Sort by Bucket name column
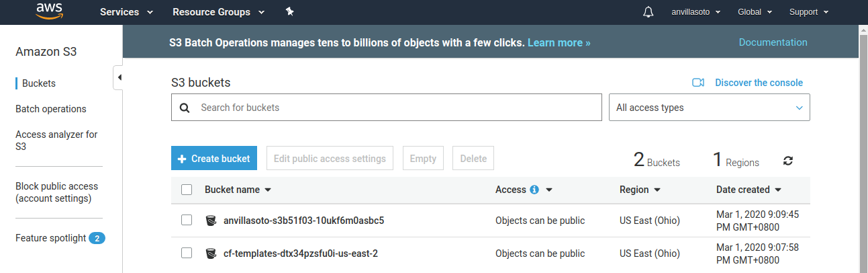Image resolution: width=868 pixels, height=273 pixels. pyautogui.click(x=238, y=190)
